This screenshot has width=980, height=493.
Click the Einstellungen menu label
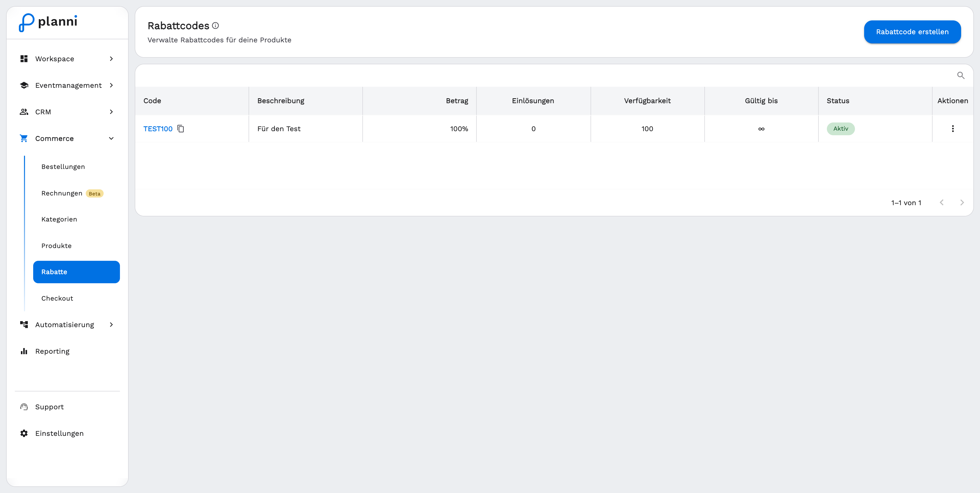[59, 433]
